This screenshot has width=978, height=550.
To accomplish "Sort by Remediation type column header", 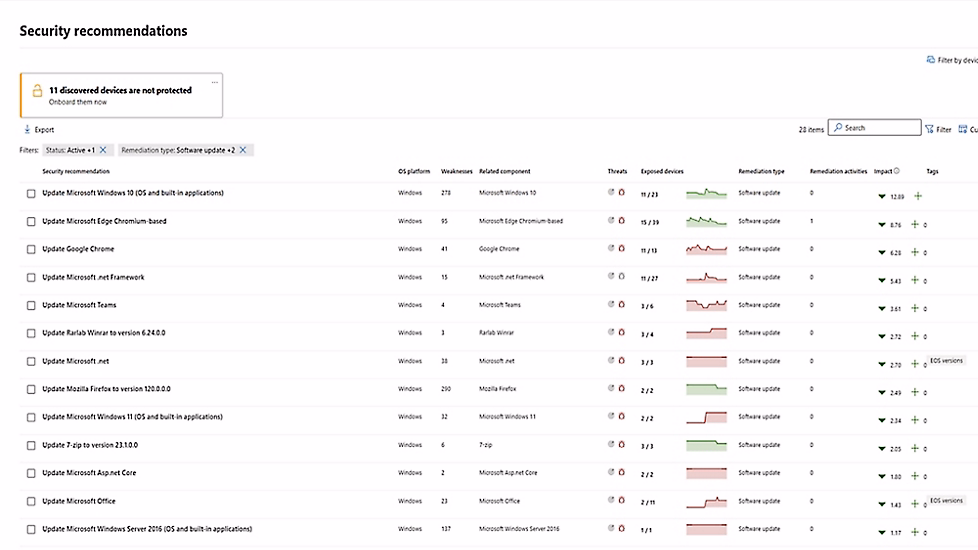I will pos(761,171).
